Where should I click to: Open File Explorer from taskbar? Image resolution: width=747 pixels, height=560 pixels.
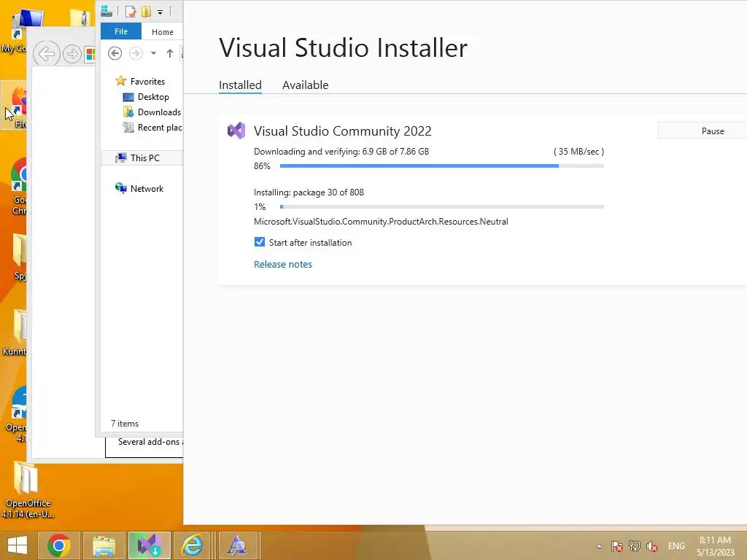(104, 545)
